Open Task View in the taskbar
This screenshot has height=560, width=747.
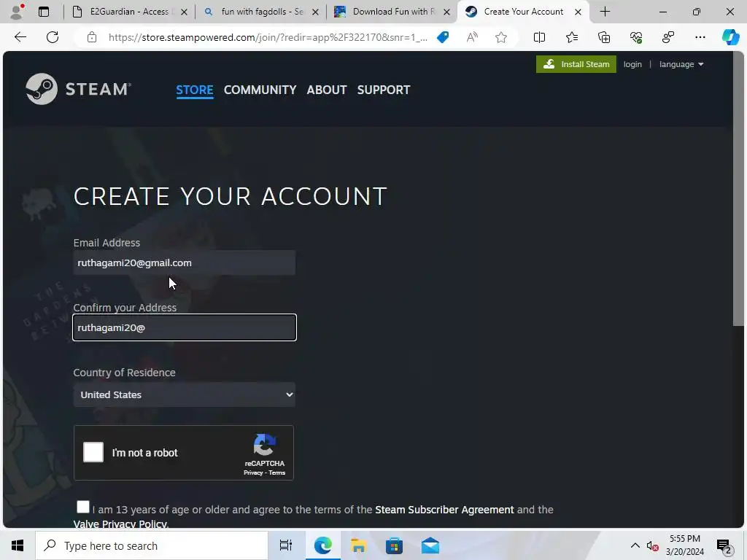tap(286, 545)
